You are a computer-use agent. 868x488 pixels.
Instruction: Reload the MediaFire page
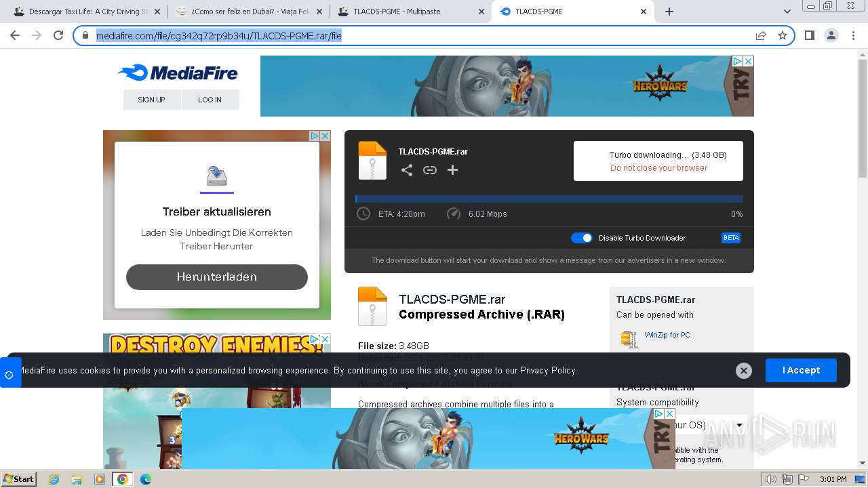pyautogui.click(x=58, y=35)
